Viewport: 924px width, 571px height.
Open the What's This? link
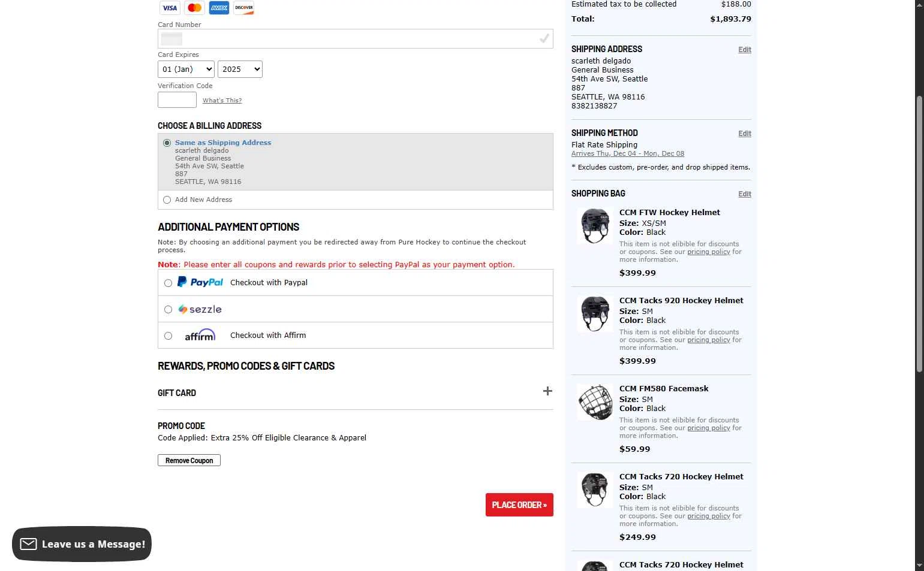pyautogui.click(x=222, y=100)
